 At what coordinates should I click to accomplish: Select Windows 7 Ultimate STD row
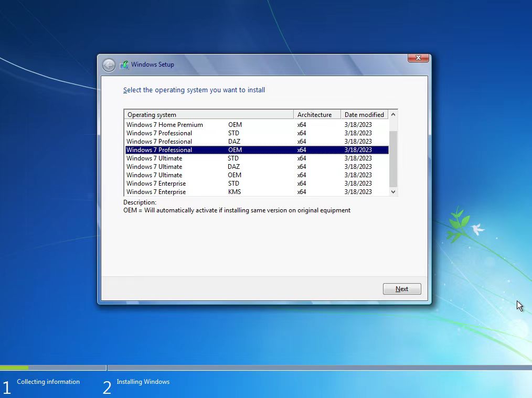(x=257, y=158)
